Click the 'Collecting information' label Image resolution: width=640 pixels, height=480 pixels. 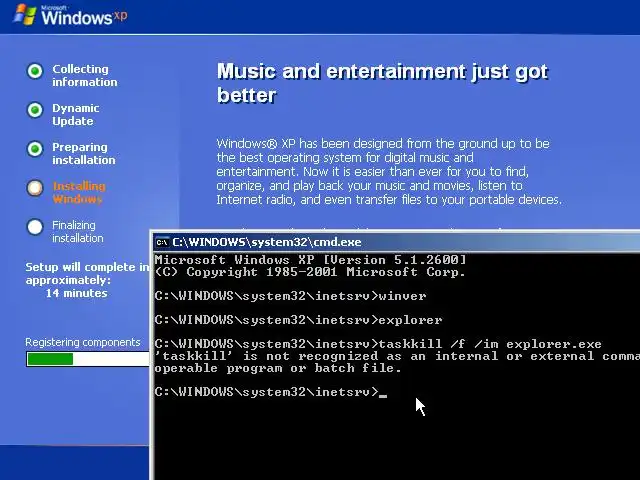pos(84,76)
